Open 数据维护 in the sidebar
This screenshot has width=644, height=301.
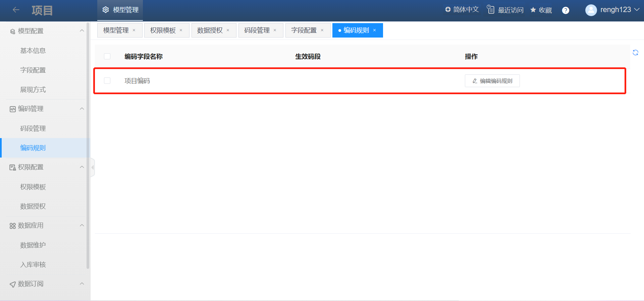coord(33,245)
